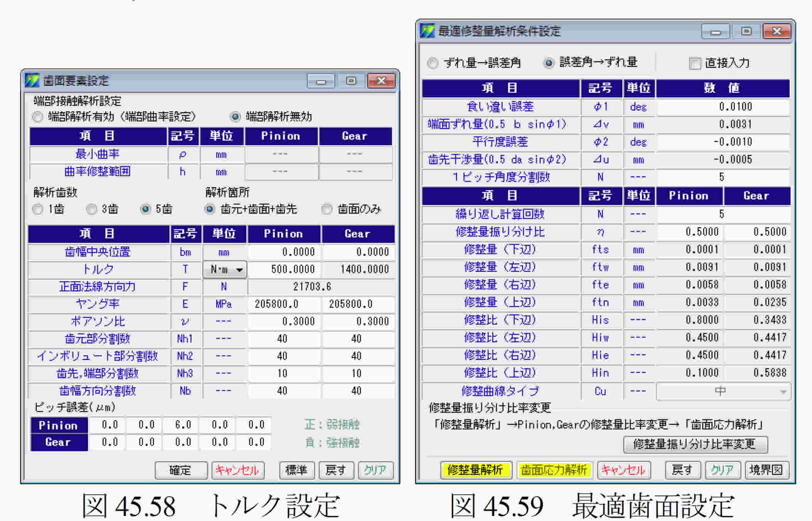Viewport: 812px width, 521px height.
Task: Select 歯元+歯面+歯先 analysis location
Action: tap(210, 209)
